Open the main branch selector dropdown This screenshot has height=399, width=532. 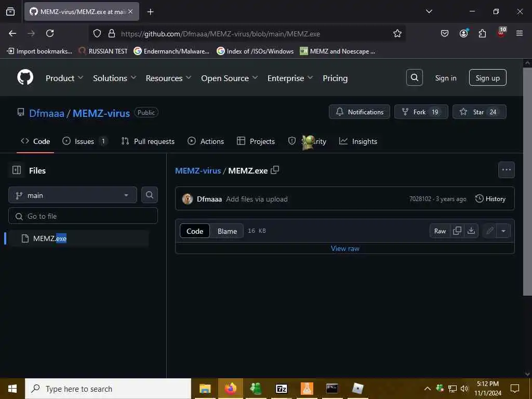click(x=73, y=195)
